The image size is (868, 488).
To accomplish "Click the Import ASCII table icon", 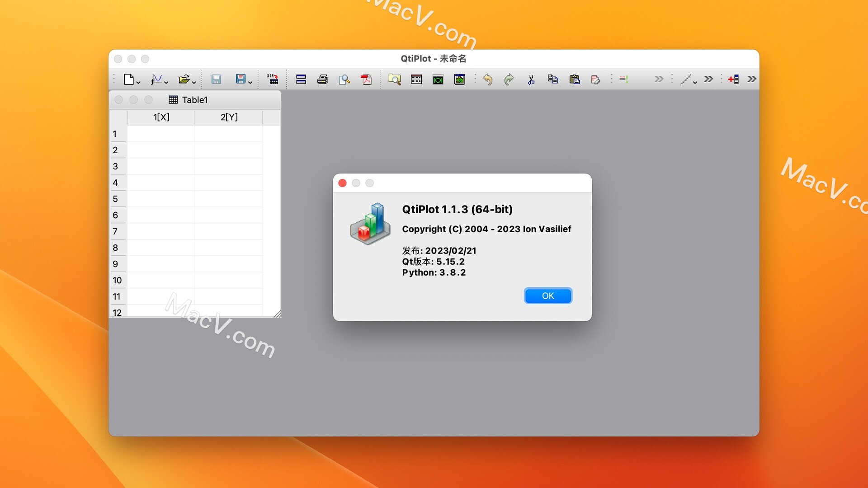I will pyautogui.click(x=273, y=79).
